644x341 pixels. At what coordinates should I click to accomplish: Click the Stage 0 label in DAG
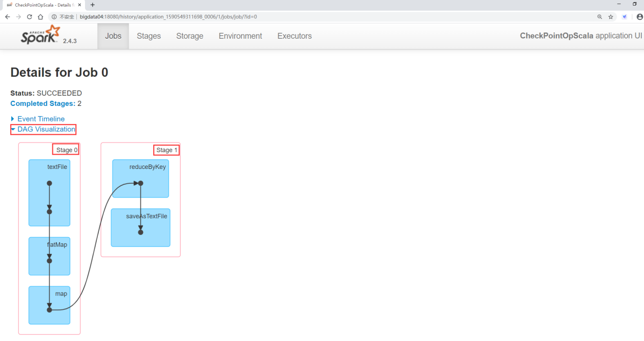67,150
